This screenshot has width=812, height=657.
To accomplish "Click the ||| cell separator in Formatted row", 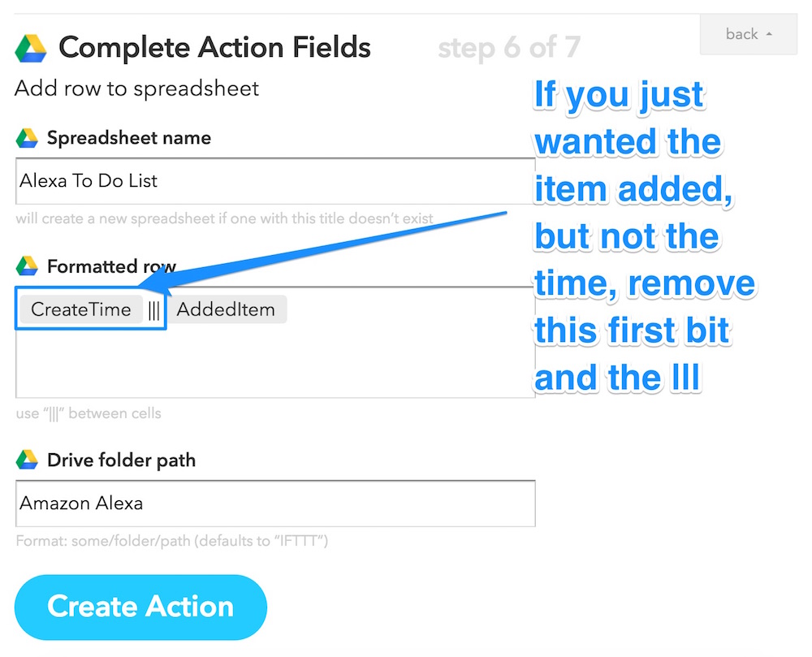I will pos(154,310).
